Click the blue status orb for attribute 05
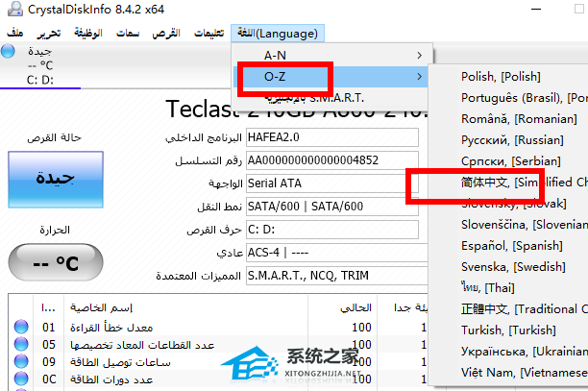The height and width of the screenshot is (391, 588). (x=19, y=344)
